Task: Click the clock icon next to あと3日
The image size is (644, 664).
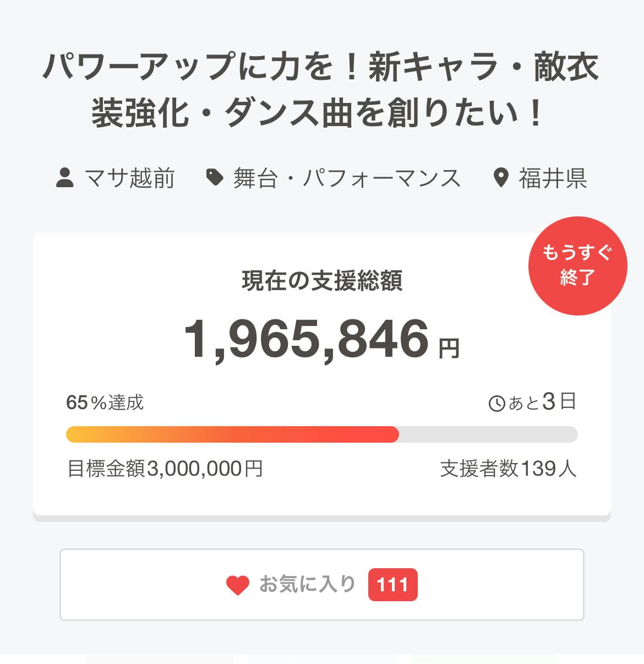Action: (x=496, y=404)
